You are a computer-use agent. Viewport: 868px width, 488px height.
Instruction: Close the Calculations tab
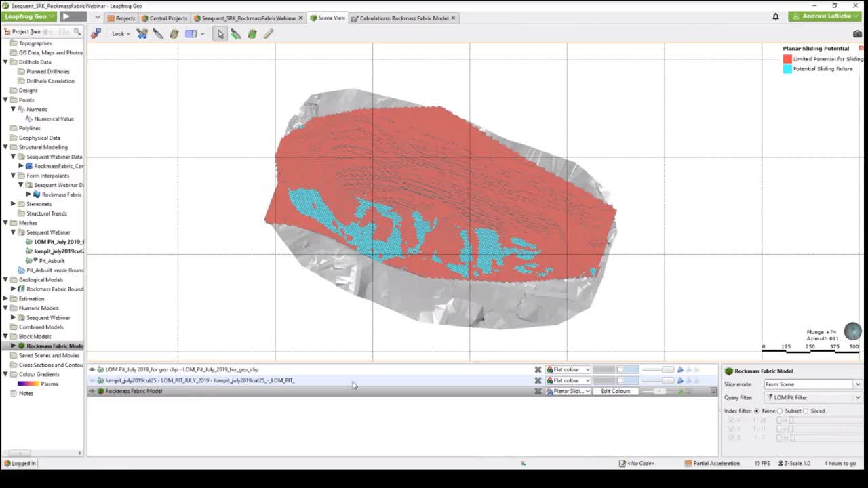pos(453,18)
